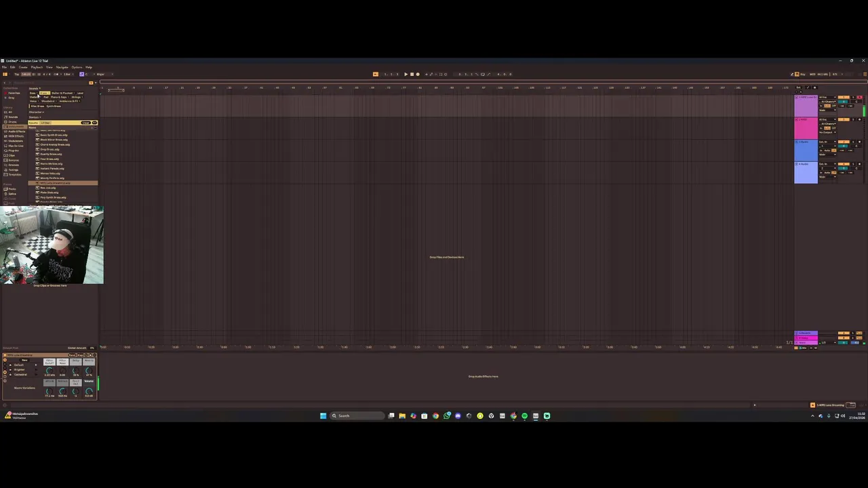Viewport: 868px width, 488px height.
Task: Select Sounds in browser library
Action: coord(12,117)
